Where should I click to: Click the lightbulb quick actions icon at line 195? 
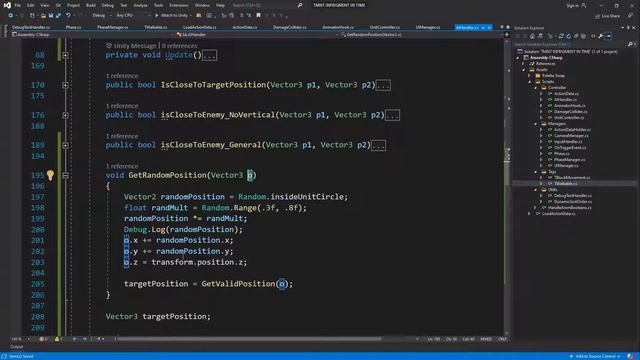click(50, 175)
